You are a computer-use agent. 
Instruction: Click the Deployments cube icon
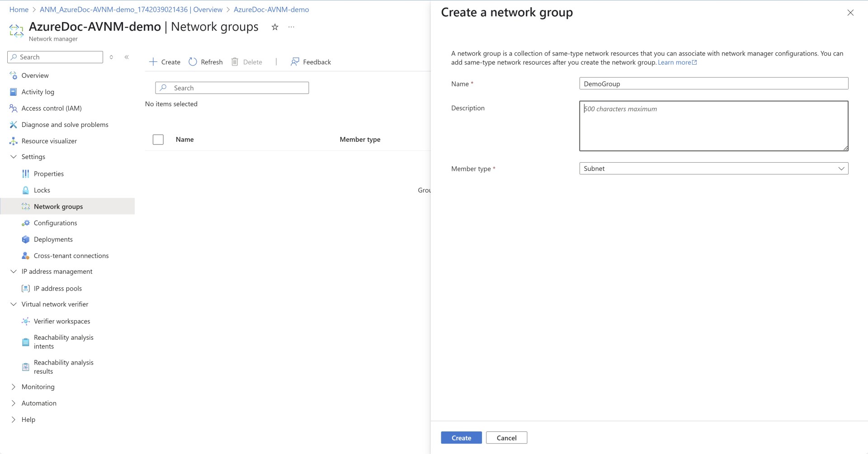point(26,239)
